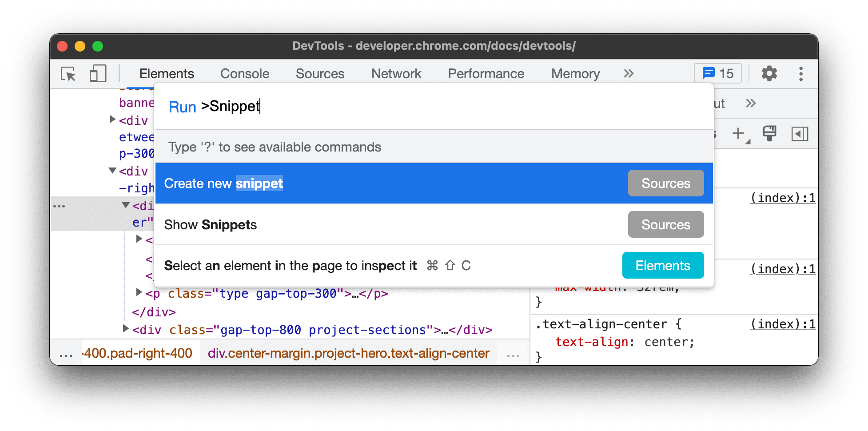Screen dimensions: 868x431
Task: Open the three-dot customize menu
Action: point(801,74)
